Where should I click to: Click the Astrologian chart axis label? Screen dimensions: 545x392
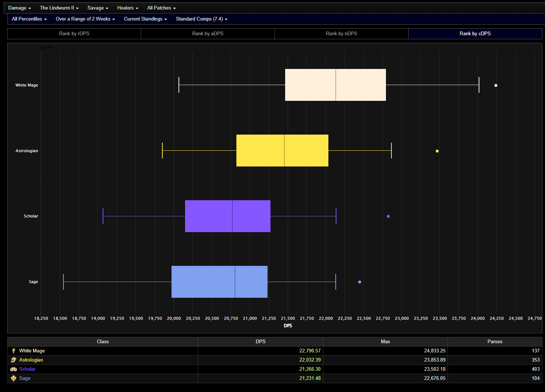[27, 151]
